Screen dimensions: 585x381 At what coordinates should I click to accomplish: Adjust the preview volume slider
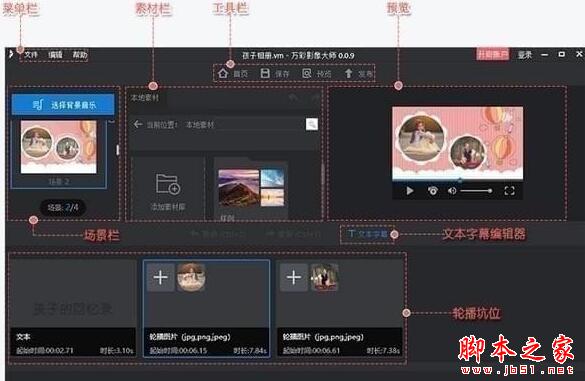click(476, 191)
